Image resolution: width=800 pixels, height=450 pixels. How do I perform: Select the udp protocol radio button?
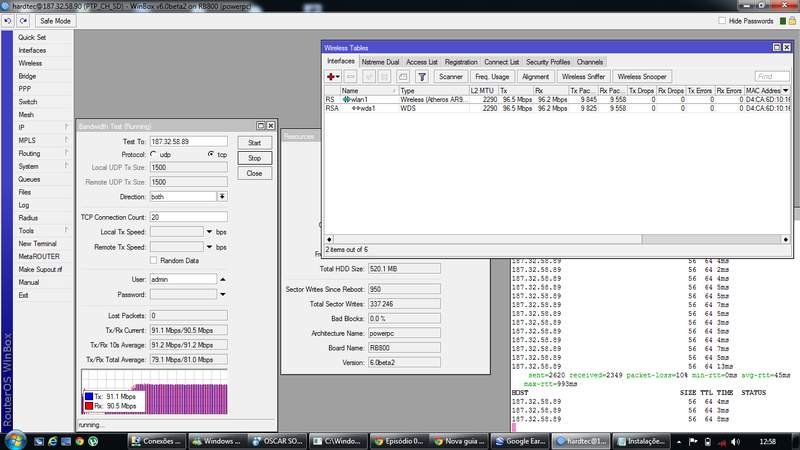coord(154,155)
